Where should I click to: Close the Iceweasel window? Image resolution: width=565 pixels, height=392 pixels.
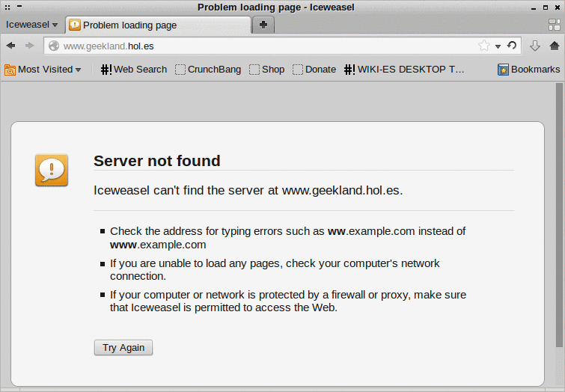tap(558, 7)
